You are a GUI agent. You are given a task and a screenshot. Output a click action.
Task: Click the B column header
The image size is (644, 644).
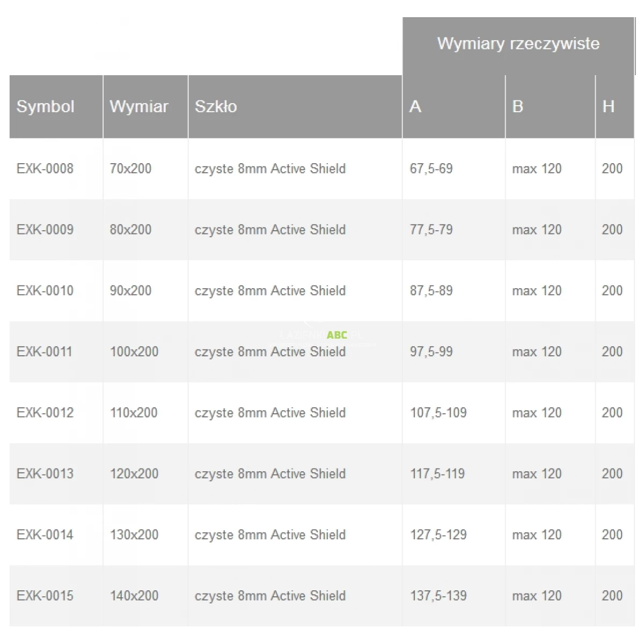[518, 106]
